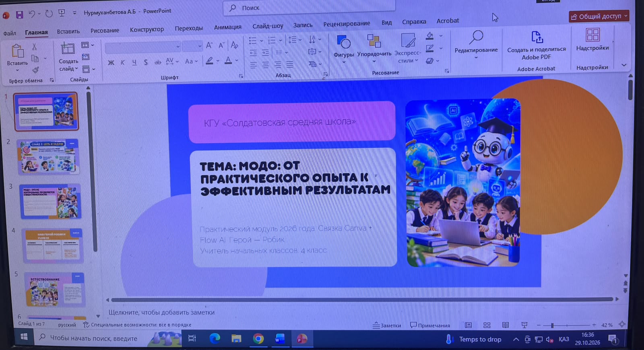Toggle underline (Ч) formatting

pyautogui.click(x=134, y=62)
